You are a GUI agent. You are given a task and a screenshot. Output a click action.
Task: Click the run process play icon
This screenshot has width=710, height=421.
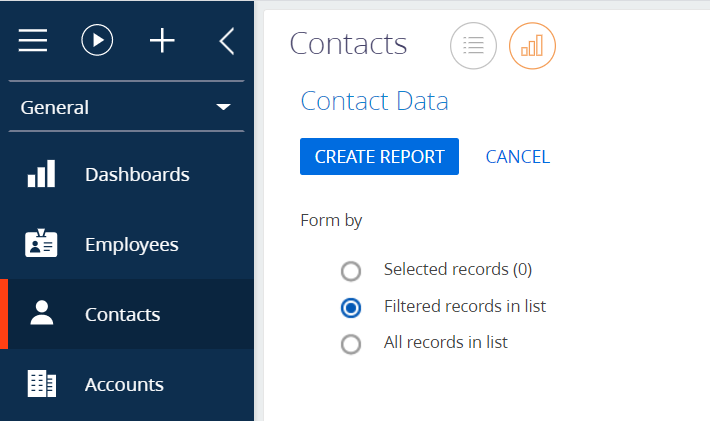[97, 40]
